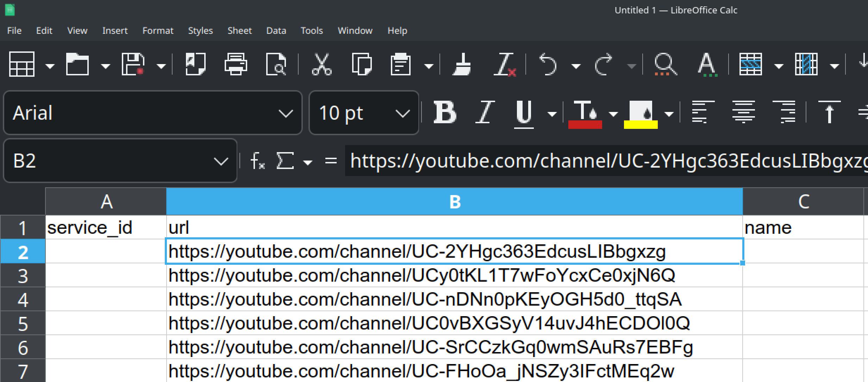The height and width of the screenshot is (382, 868).
Task: Open the Underline style dropdown arrow
Action: coord(552,114)
